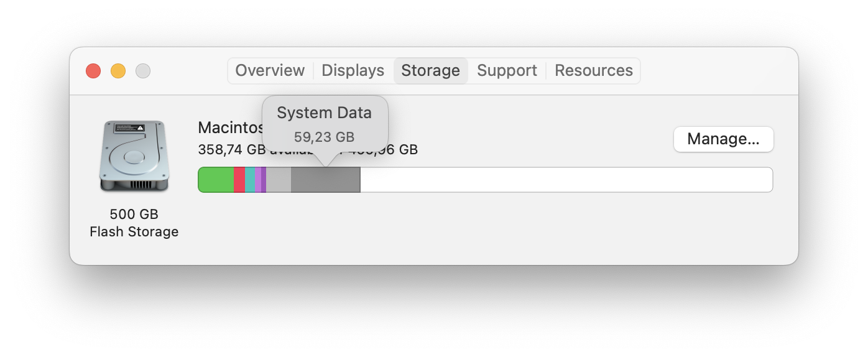
Task: Click the Macintosh HD volume name
Action: (x=230, y=127)
